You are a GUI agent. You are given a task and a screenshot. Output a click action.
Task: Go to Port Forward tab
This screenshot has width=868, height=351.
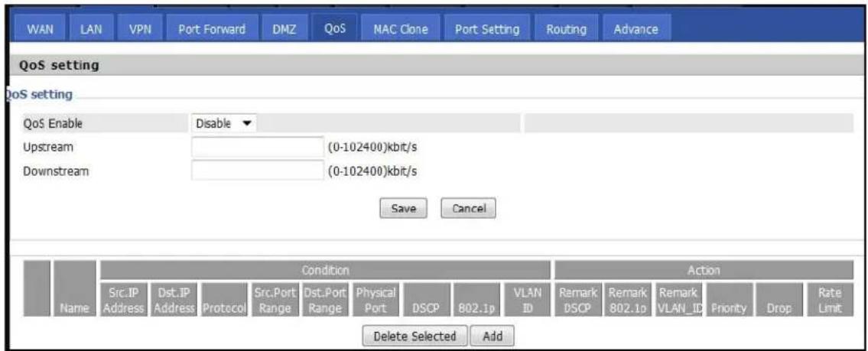212,29
